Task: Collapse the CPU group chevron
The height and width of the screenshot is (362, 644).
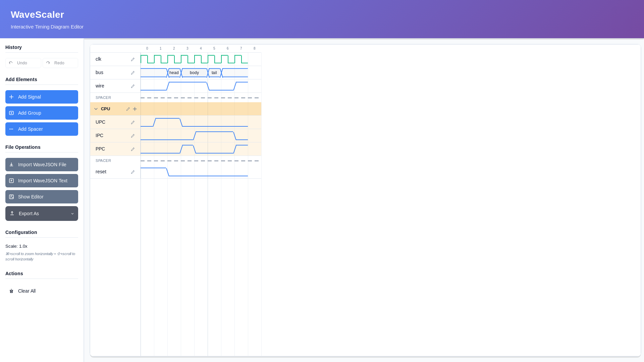Action: tap(96, 109)
